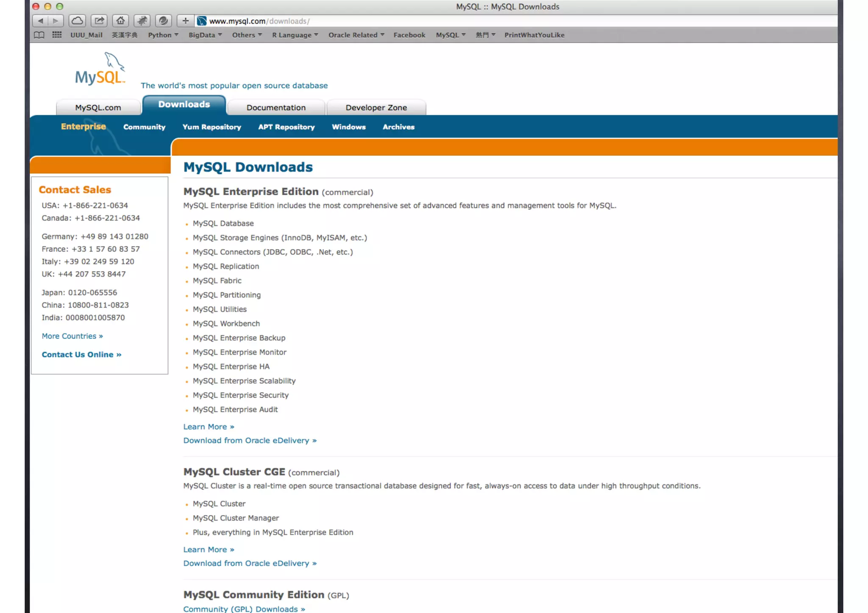The width and height of the screenshot is (868, 613).
Task: Expand the Others bookmarks folder
Action: point(247,35)
